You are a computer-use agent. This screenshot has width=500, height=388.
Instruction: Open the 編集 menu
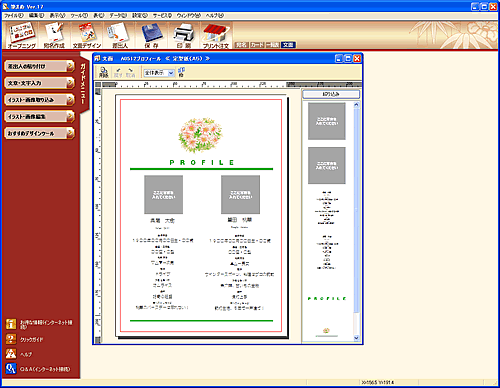[x=36, y=15]
